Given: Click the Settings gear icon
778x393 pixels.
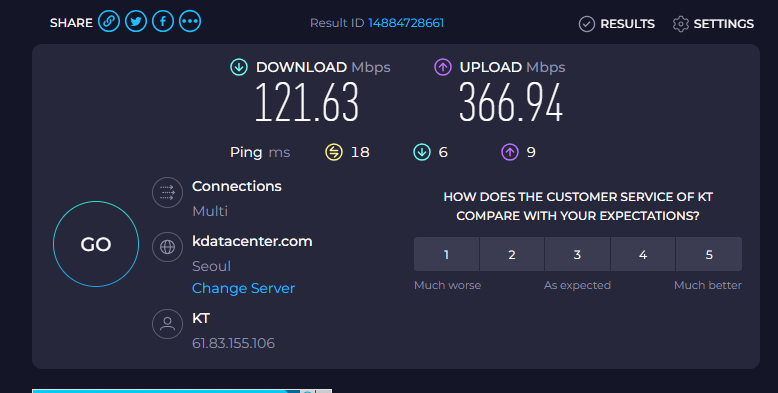Looking at the screenshot, I should (x=681, y=24).
